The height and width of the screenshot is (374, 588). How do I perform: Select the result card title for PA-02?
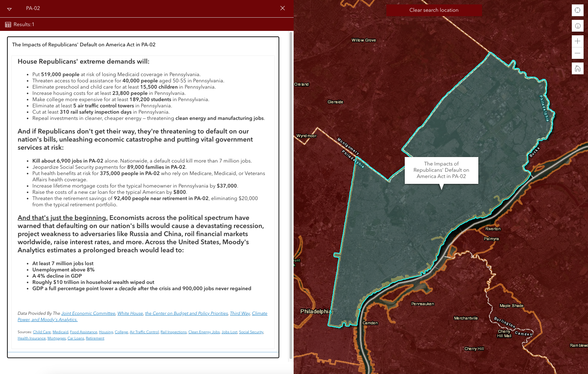coord(84,45)
